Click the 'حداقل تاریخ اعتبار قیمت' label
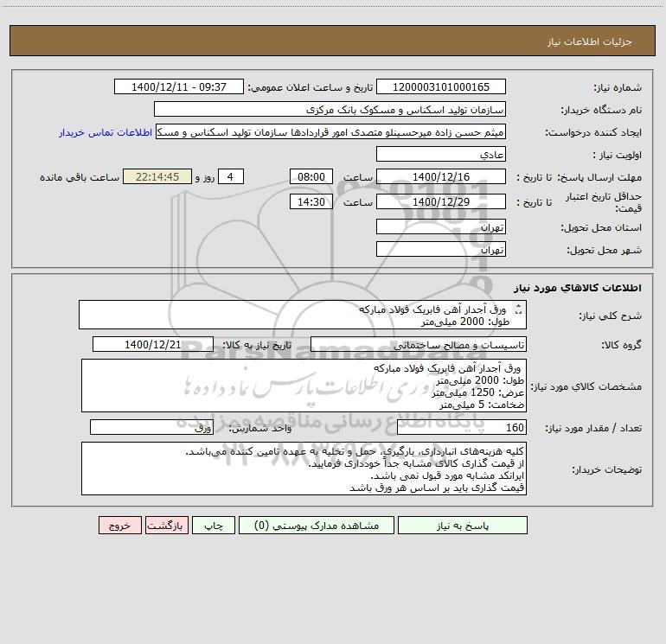The image size is (666, 644). [604, 202]
